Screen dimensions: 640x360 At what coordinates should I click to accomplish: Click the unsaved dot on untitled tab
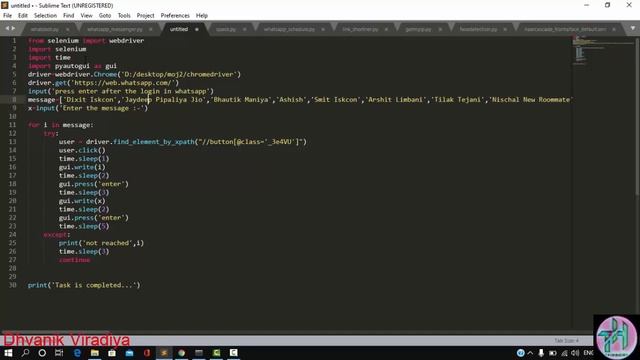coord(197,29)
